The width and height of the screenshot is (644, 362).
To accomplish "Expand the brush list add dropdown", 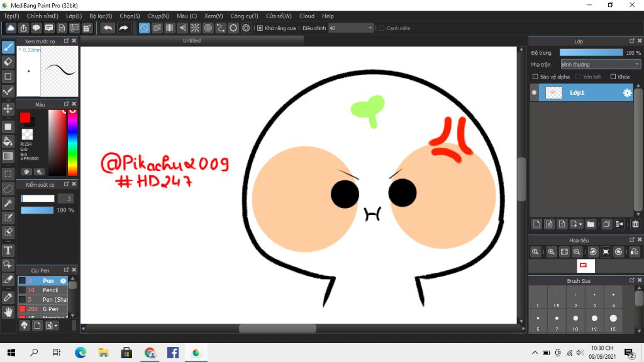I will [x=56, y=326].
